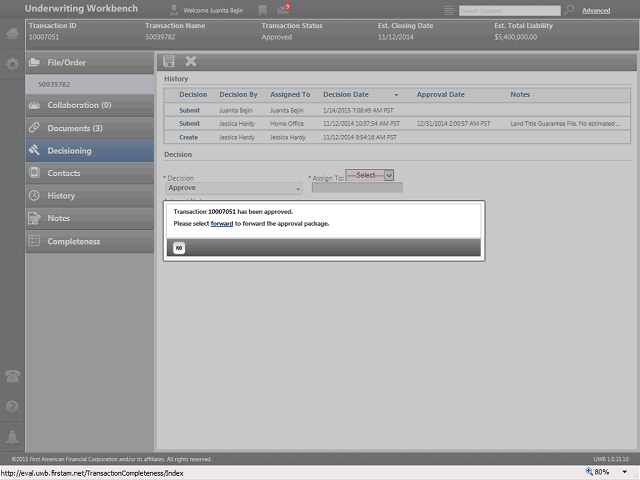This screenshot has width=640, height=480.
Task: Open browser zoom level dropdown arrow
Action: [x=624, y=472]
